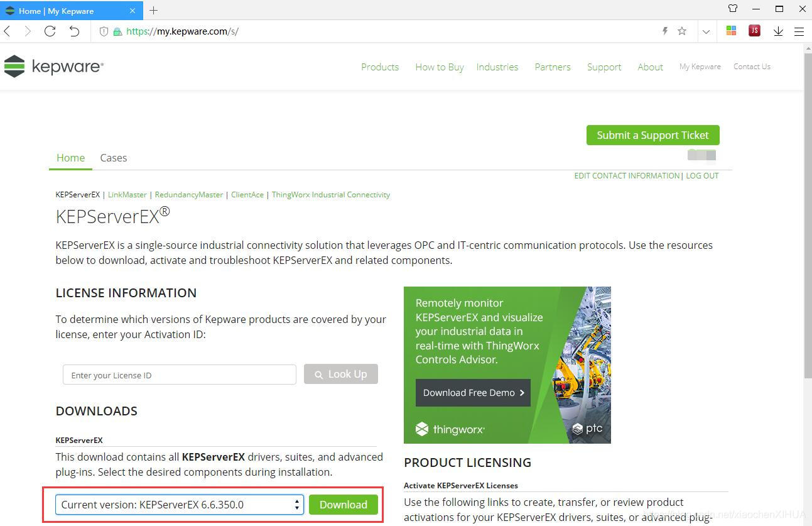812x526 pixels.
Task: Click the thingworx logo on banner
Action: 450,429
